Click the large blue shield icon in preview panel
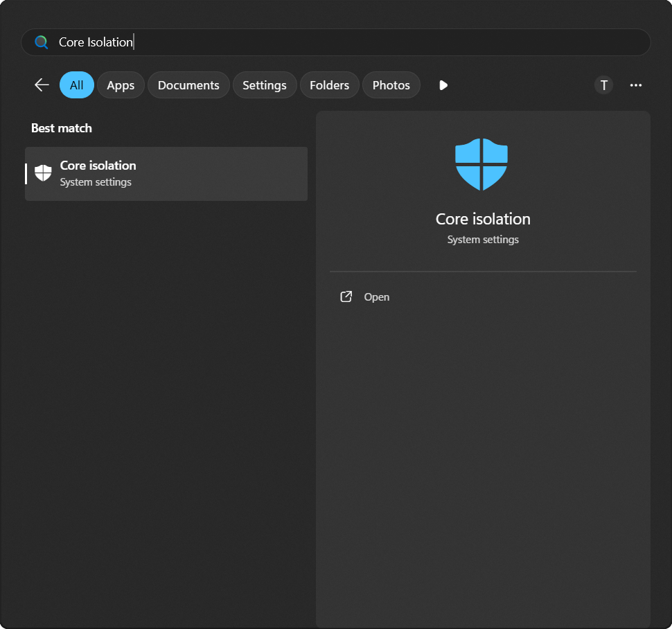 click(x=481, y=164)
